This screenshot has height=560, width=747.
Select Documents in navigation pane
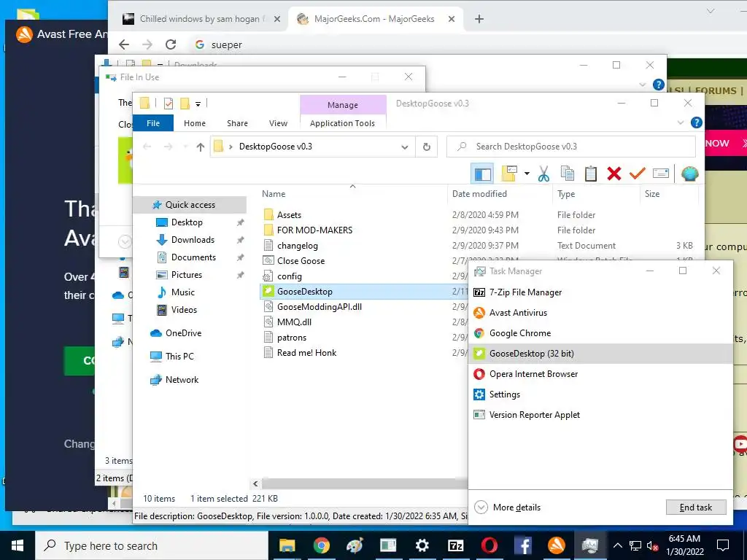193,257
